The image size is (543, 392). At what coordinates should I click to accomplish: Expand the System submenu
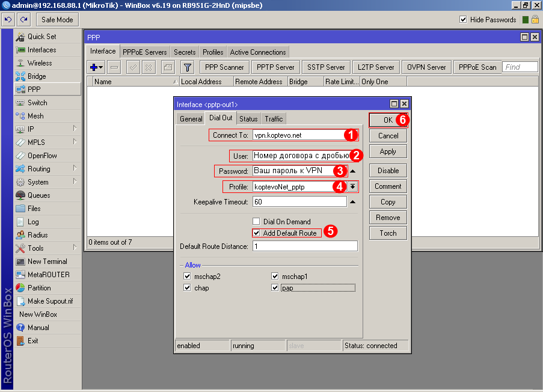[x=75, y=182]
